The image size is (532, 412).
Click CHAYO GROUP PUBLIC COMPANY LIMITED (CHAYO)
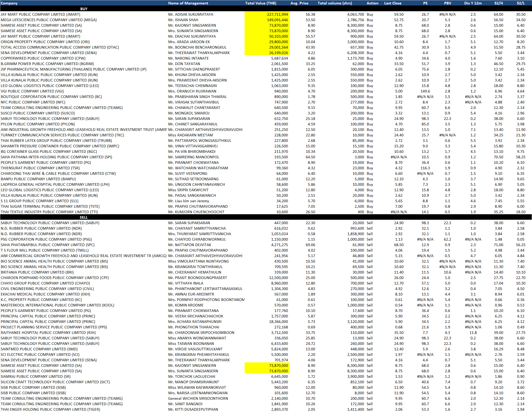click(45, 283)
